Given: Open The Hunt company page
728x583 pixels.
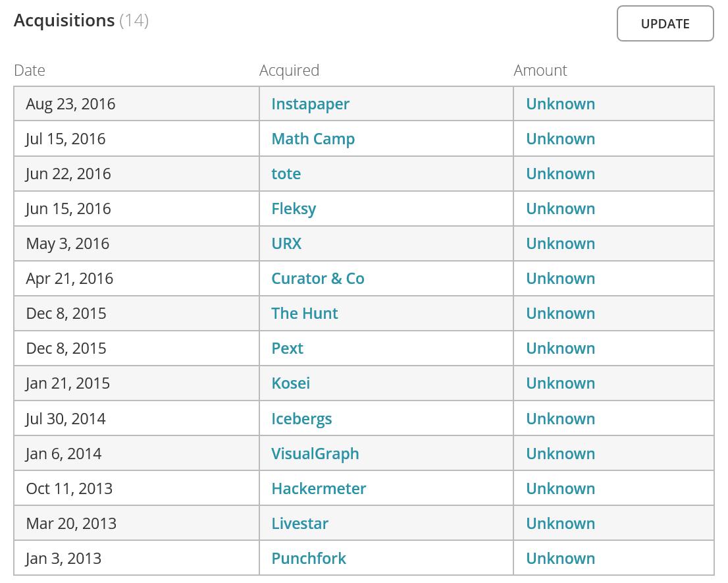Looking at the screenshot, I should pyautogui.click(x=304, y=314).
